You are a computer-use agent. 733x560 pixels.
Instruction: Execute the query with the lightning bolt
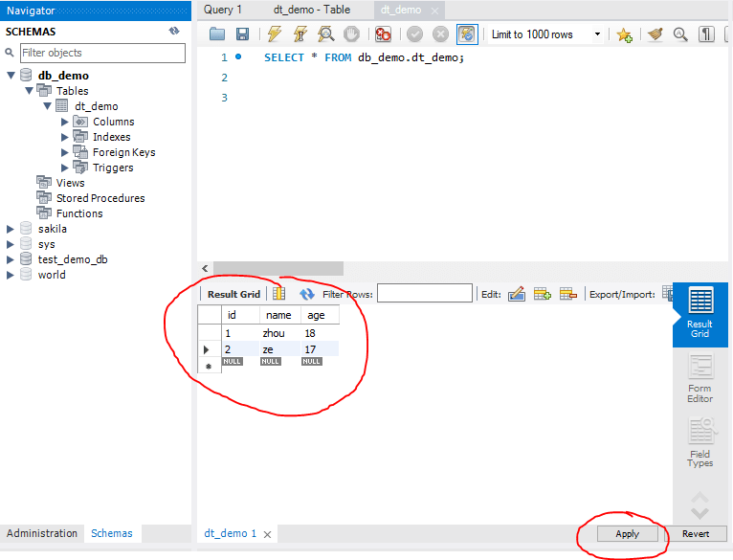[275, 34]
